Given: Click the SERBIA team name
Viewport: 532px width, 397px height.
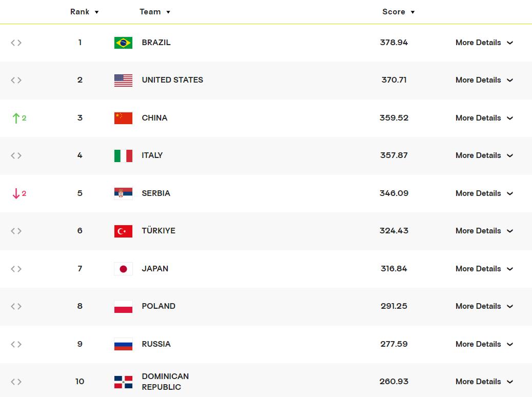Looking at the screenshot, I should 156,193.
